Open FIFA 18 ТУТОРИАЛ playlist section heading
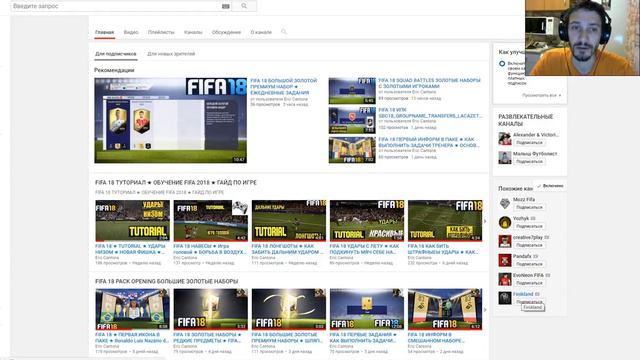The image size is (640, 360). 176,182
